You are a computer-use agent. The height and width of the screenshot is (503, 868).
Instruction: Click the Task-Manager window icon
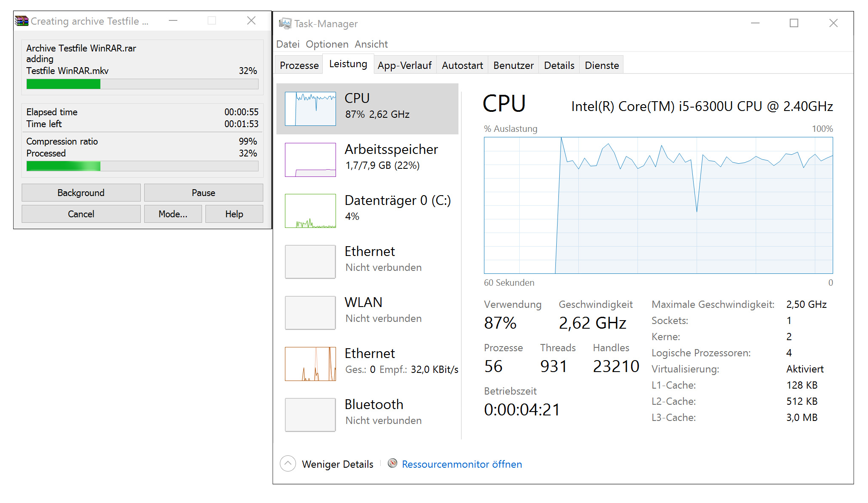pyautogui.click(x=285, y=23)
